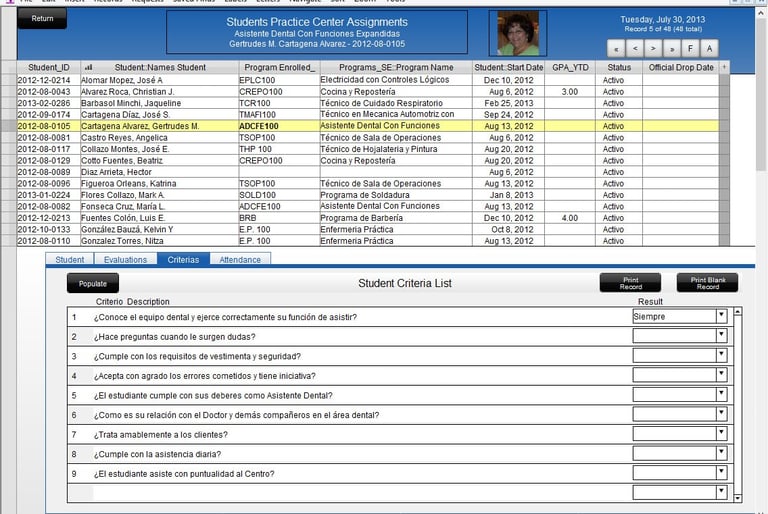This screenshot has height=514, width=768.
Task: Select row Diaz Arrieta, Hector
Action: pyautogui.click(x=368, y=172)
